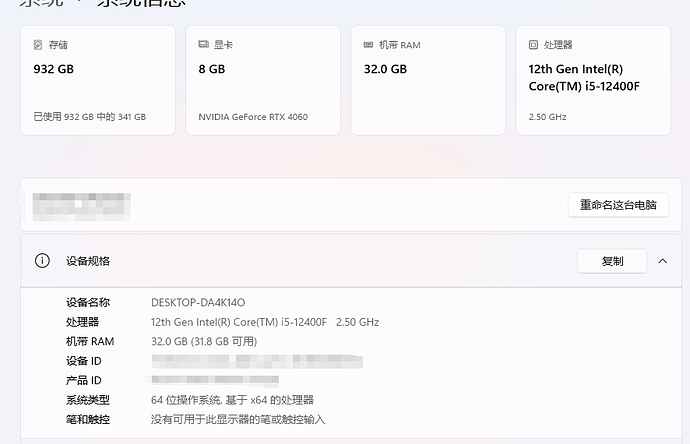Click the 笔和触控 value text
The image size is (690, 444).
(x=238, y=419)
